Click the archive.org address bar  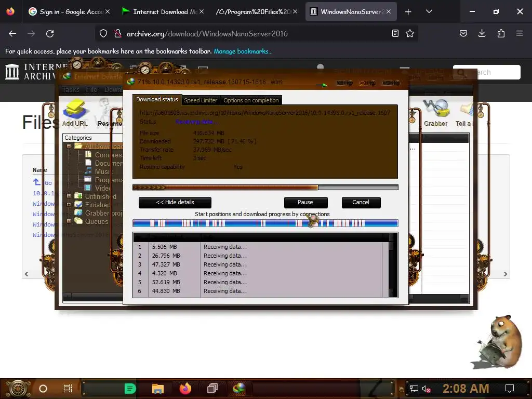pyautogui.click(x=257, y=34)
